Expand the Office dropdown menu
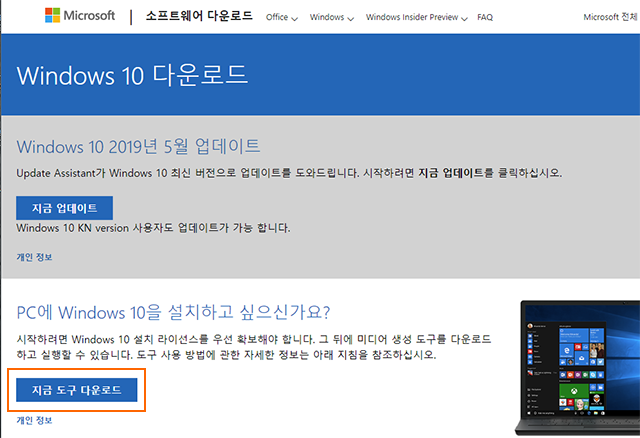The image size is (640, 438). 282,17
